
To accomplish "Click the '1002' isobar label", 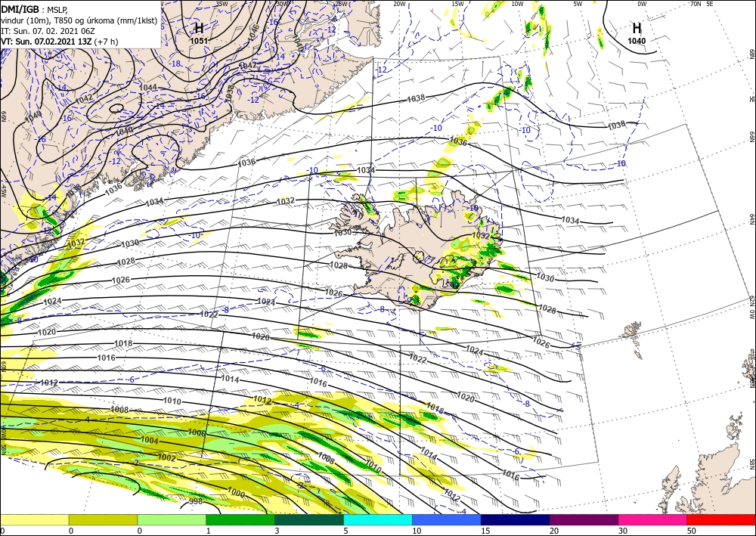I will click(x=167, y=457).
